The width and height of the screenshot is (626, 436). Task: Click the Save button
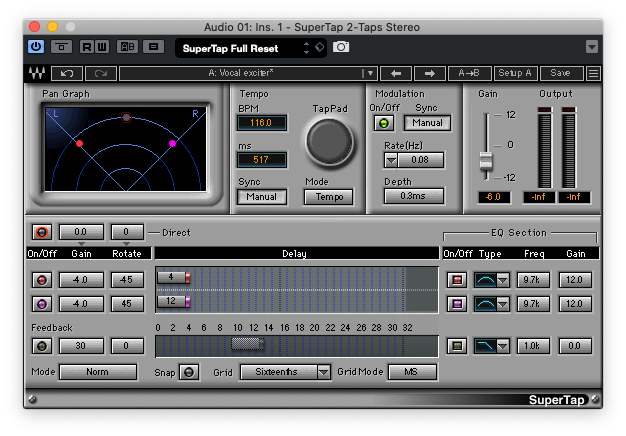[561, 73]
